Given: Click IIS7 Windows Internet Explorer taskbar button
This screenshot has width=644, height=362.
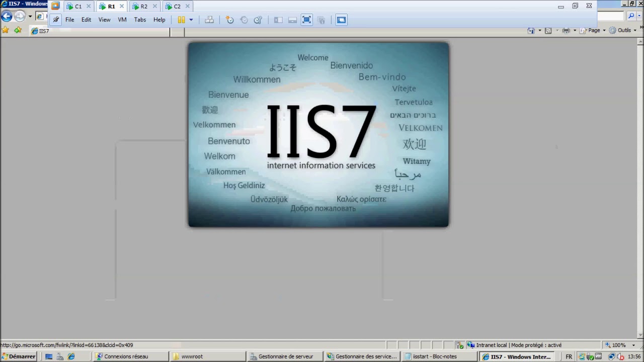Looking at the screenshot, I should [517, 356].
